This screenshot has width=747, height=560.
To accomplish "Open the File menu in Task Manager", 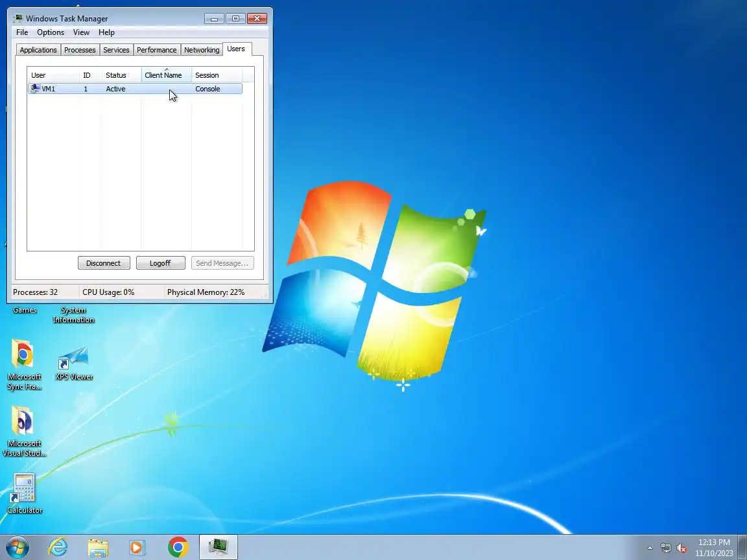I will pyautogui.click(x=22, y=32).
